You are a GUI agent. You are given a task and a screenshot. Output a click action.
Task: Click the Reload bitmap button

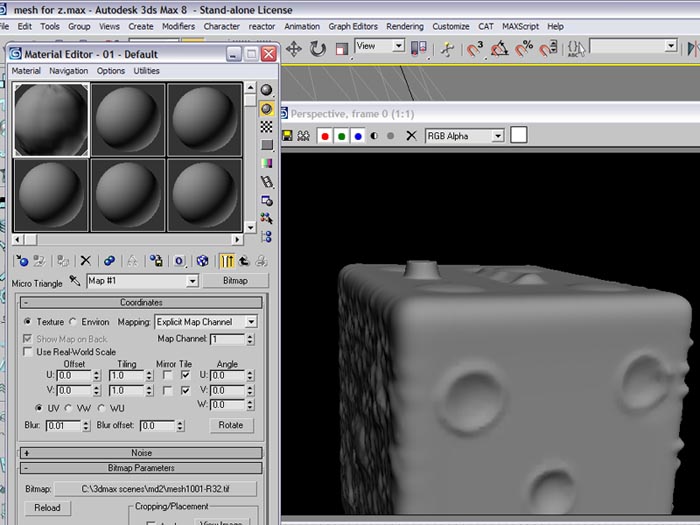(x=47, y=508)
